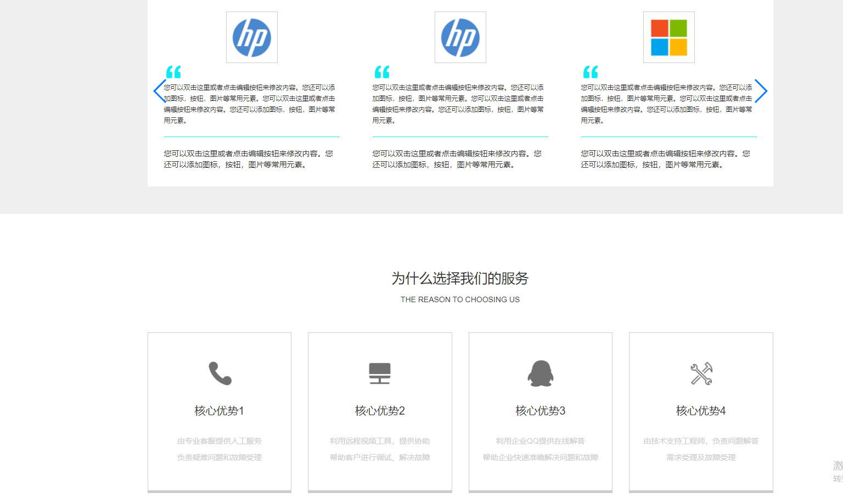The image size is (843, 504).
Task: Select the second HP logo
Action: pos(460,37)
